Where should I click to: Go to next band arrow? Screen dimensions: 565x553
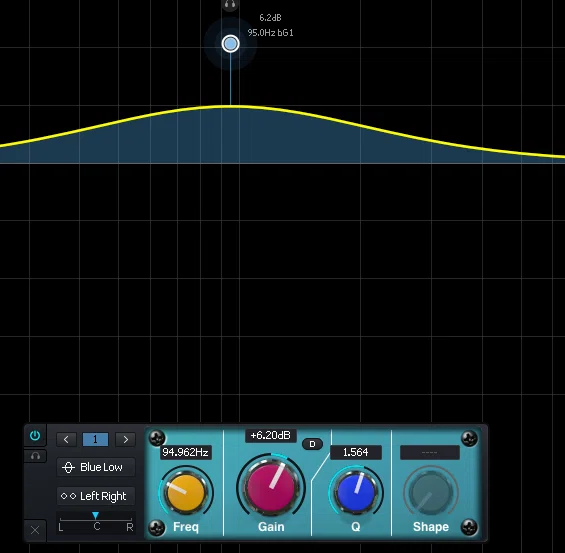tap(125, 440)
